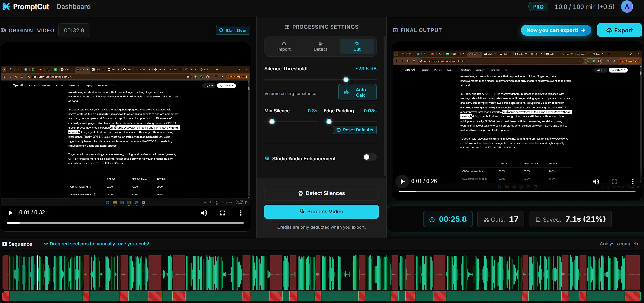Click the Process Video button
The height and width of the screenshot is (303, 644).
(321, 211)
